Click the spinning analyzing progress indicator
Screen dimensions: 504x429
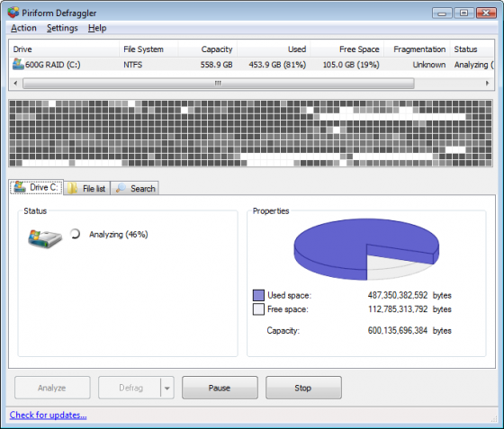[x=75, y=234]
